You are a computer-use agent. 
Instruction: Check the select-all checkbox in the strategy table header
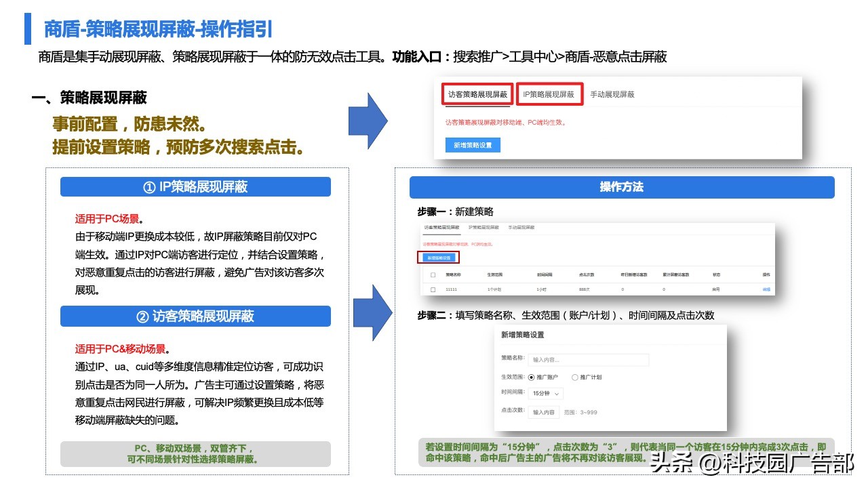pyautogui.click(x=432, y=274)
